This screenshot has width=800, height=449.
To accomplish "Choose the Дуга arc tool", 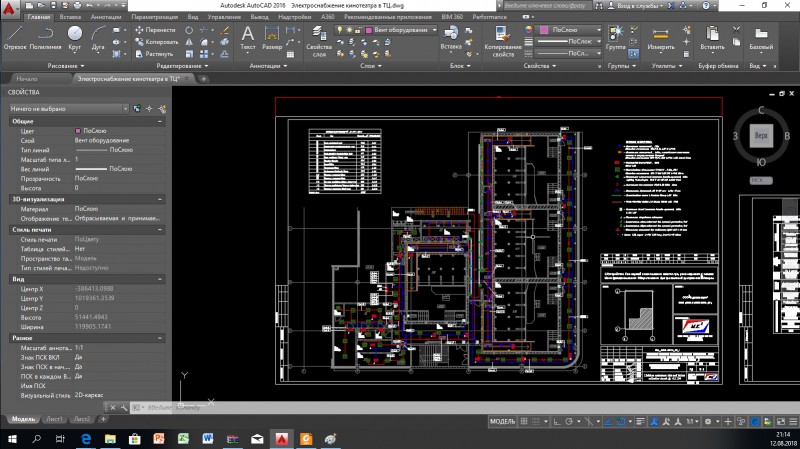I will coord(98,38).
